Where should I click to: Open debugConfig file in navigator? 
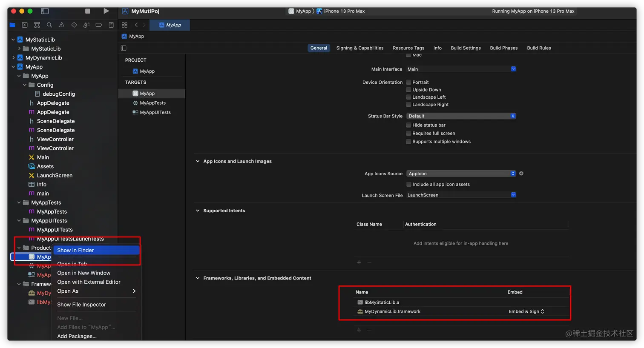[59, 94]
